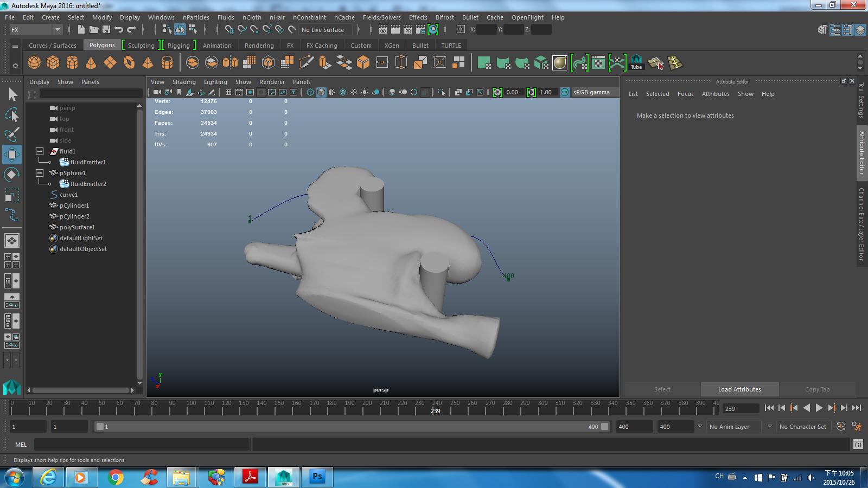Viewport: 868px width, 488px height.
Task: Toggle wireframe-on-shaded in the viewport toolbar
Action: pyautogui.click(x=342, y=92)
